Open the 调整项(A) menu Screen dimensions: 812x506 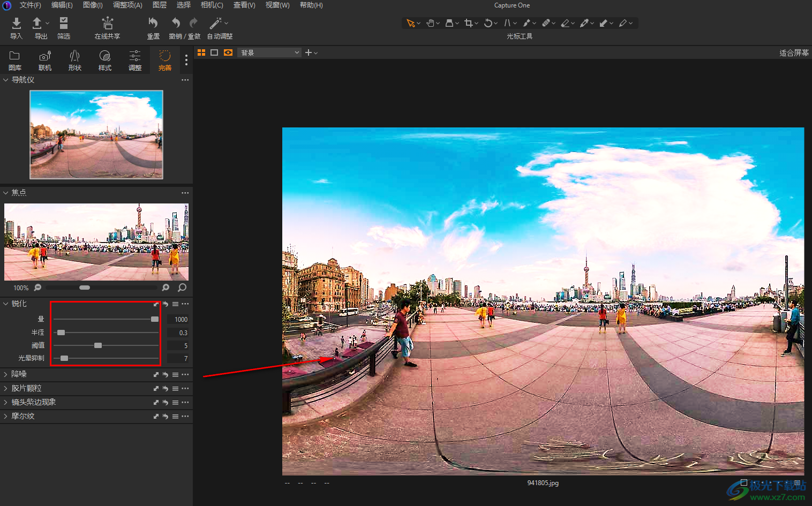pos(127,5)
